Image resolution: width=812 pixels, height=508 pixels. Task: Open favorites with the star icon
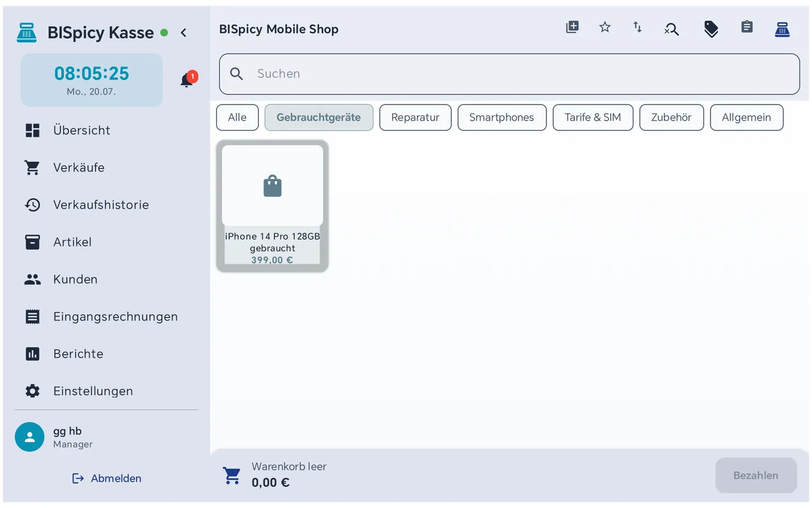605,27
